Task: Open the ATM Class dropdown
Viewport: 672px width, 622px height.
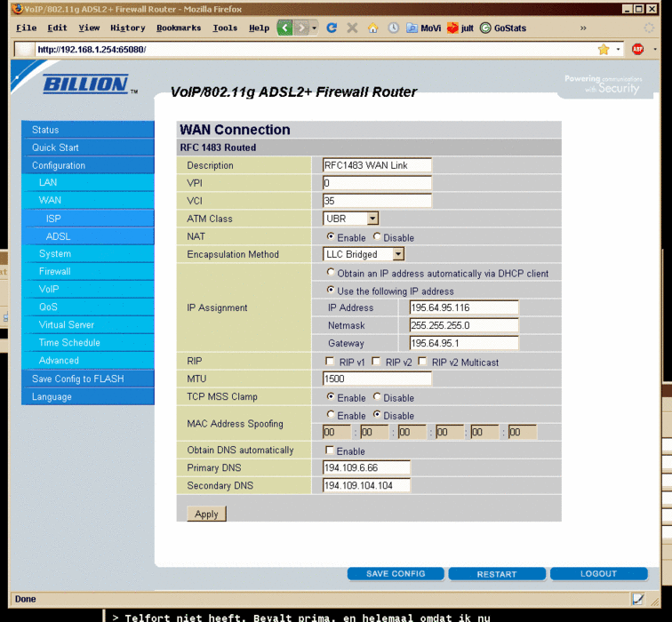Action: pos(372,219)
